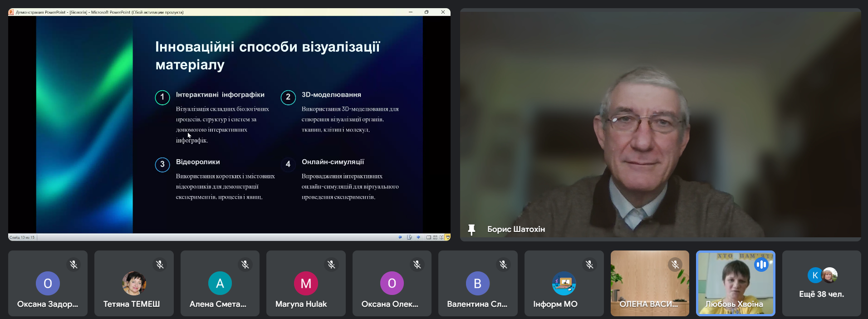The width and height of the screenshot is (868, 319).
Task: Click muted mic icon on Оксана Задор tile
Action: click(74, 264)
